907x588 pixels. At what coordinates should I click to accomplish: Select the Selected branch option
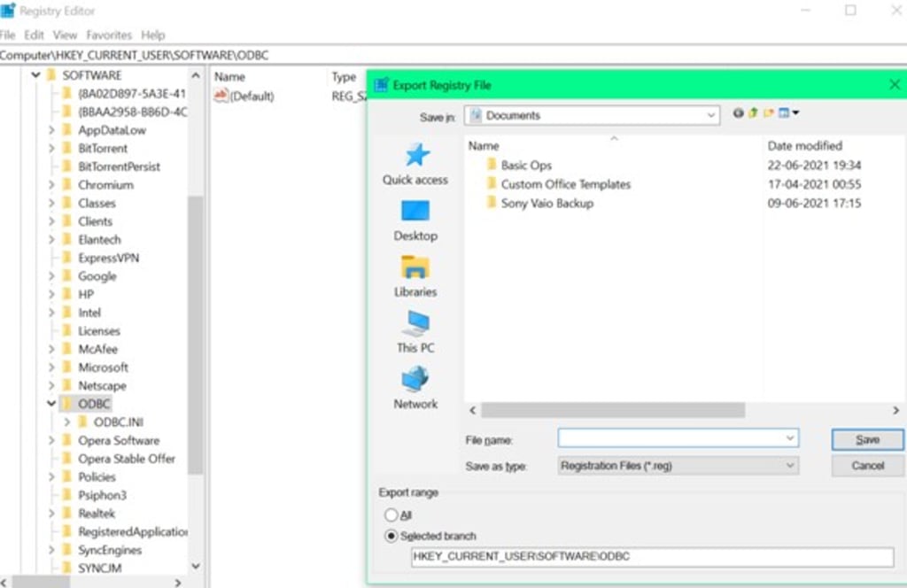[x=391, y=536]
